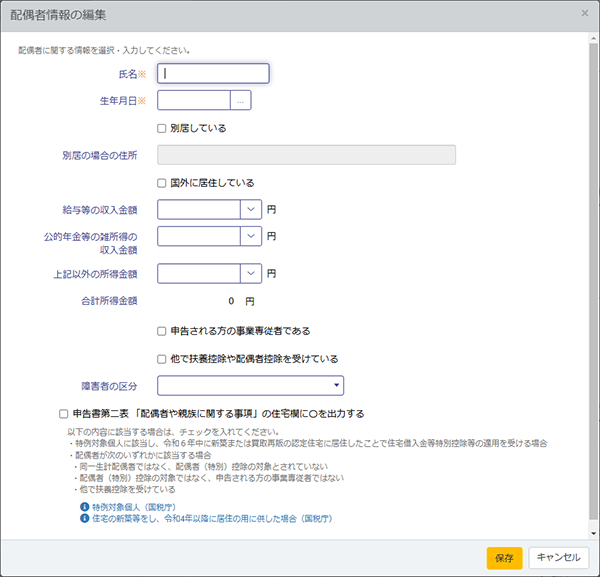Click the info icon beside 住宅の新築等
The image size is (600, 577).
(x=84, y=519)
